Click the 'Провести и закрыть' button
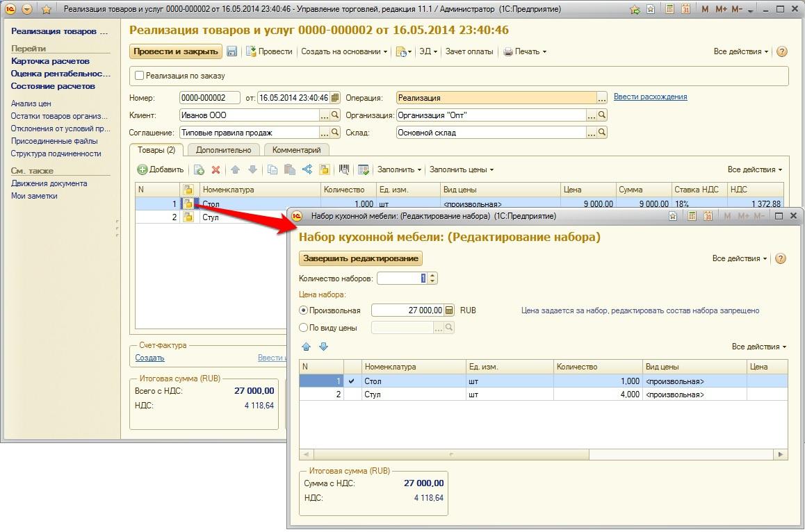 (x=176, y=51)
